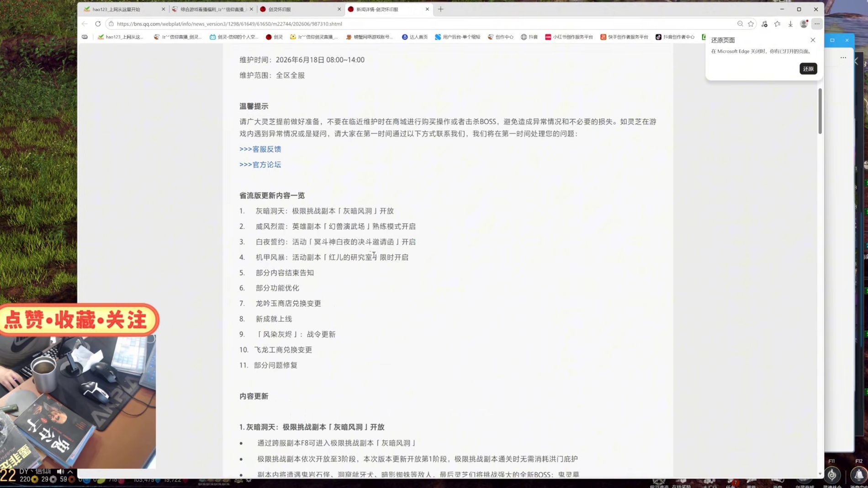This screenshot has width=868, height=488.
Task: Click the 省流版更新内容一览 heading
Action: (272, 195)
